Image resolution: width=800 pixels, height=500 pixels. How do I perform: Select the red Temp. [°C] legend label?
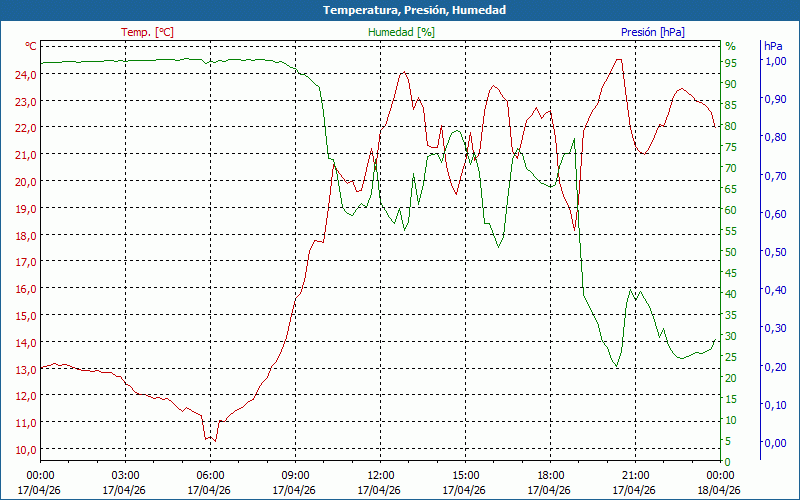pos(148,32)
